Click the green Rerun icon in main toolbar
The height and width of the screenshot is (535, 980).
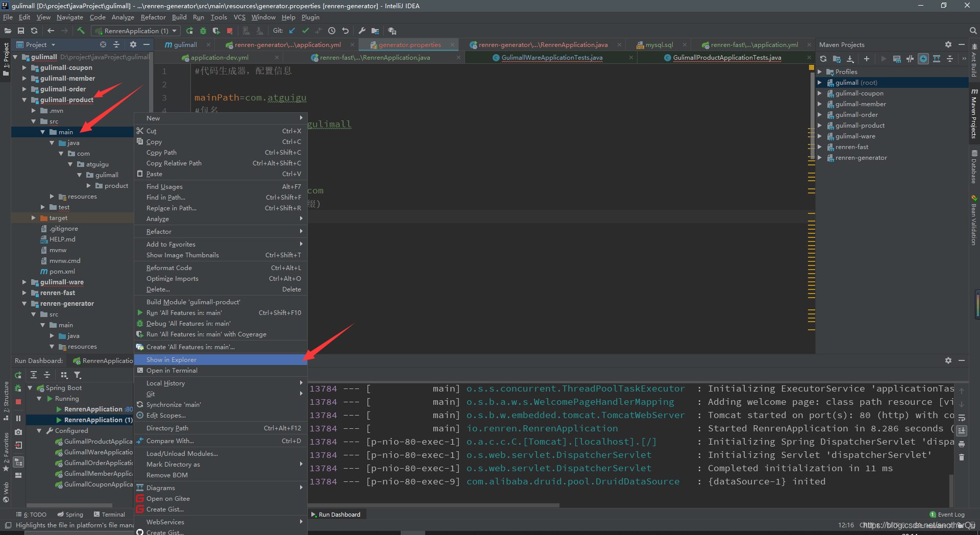pos(190,31)
